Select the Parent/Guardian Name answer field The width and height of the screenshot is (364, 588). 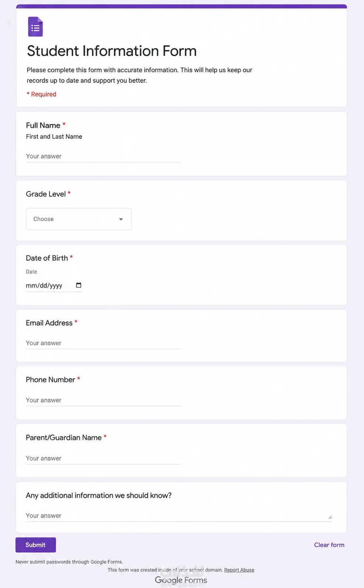(103, 458)
